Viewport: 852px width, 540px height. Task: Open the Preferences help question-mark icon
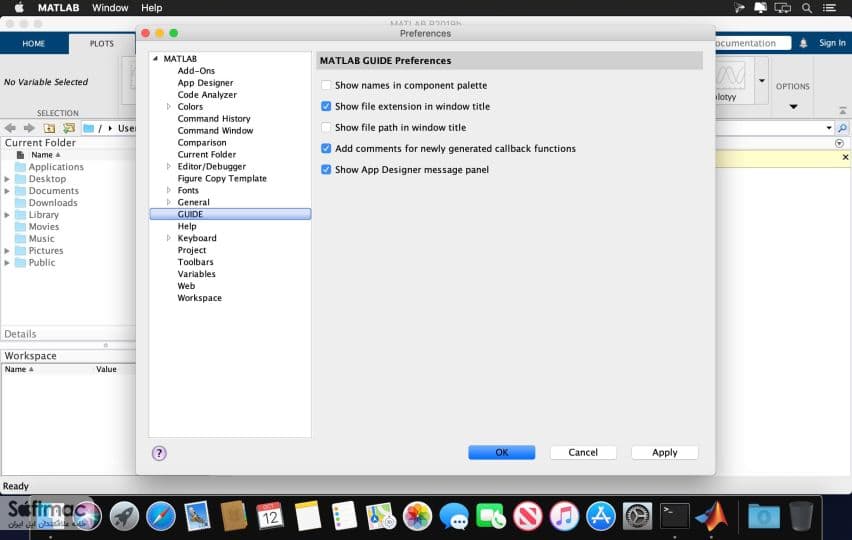[159, 453]
